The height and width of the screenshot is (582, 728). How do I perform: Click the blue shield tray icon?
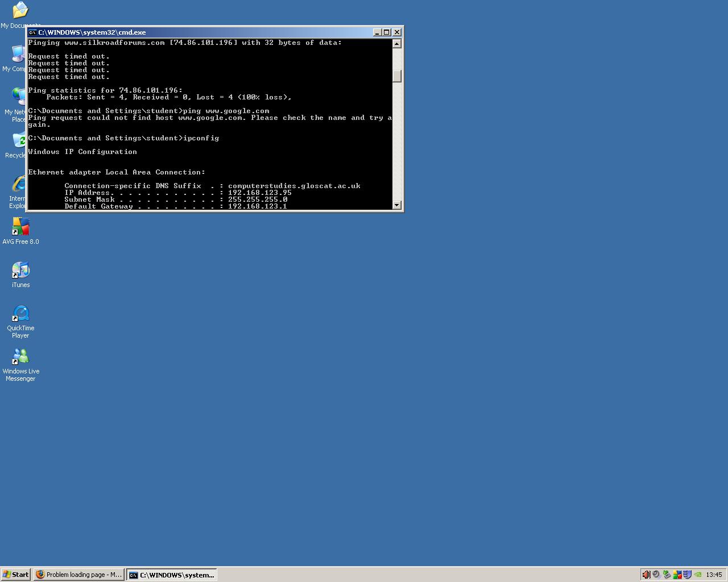pos(687,575)
